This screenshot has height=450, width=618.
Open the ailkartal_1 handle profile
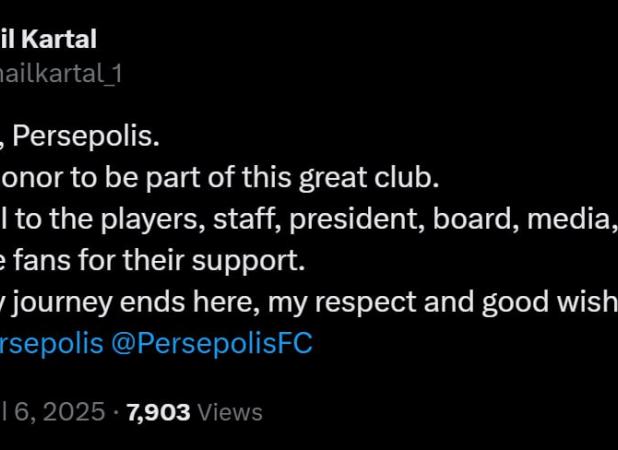point(61,74)
